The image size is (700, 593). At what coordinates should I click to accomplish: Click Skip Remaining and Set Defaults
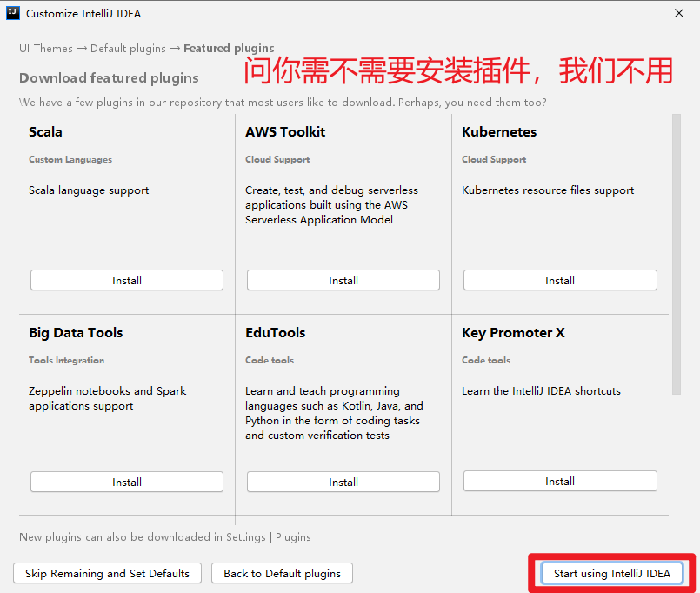coord(107,573)
